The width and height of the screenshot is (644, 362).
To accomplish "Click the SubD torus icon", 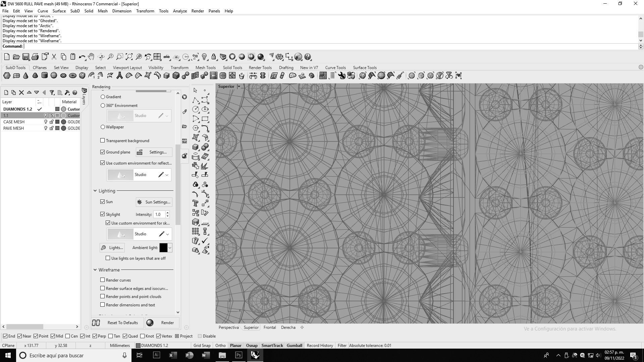I will 72,76.
